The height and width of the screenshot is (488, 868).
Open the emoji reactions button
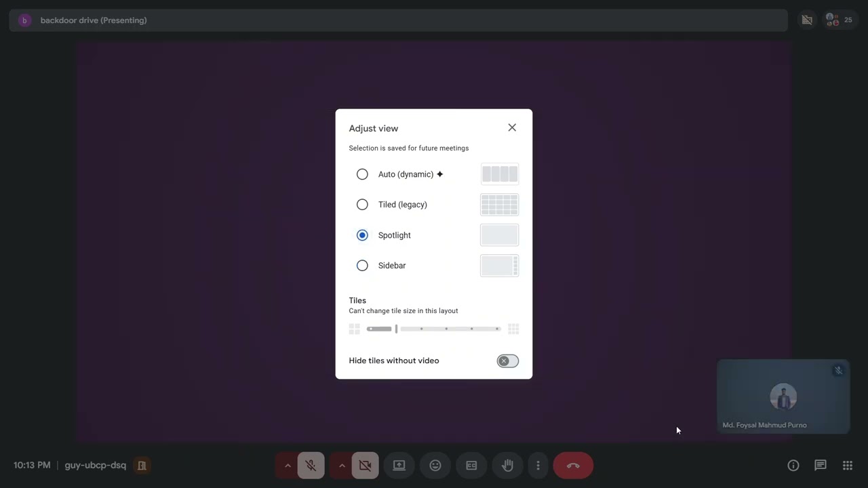[x=435, y=466]
